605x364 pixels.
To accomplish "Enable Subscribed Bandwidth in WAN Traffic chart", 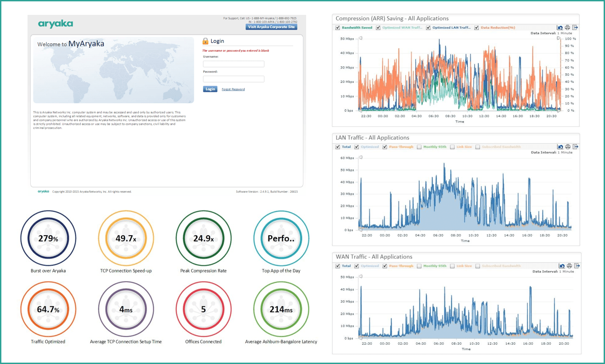I will point(477,266).
